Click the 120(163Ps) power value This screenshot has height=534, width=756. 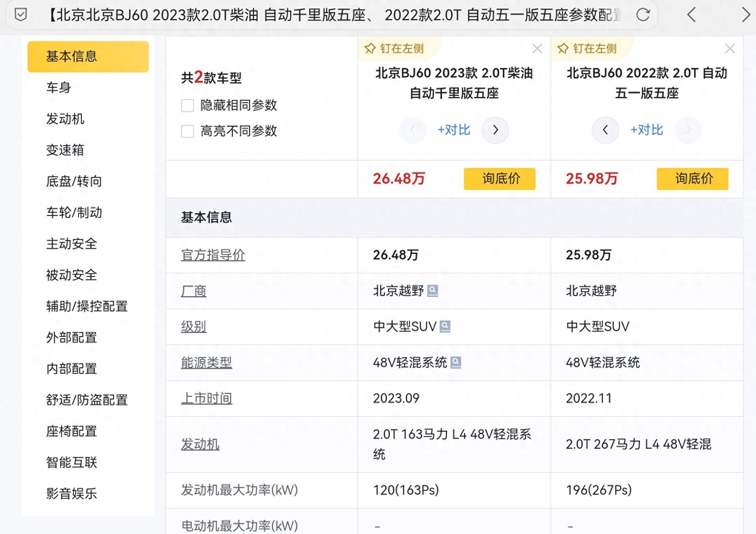(x=406, y=490)
